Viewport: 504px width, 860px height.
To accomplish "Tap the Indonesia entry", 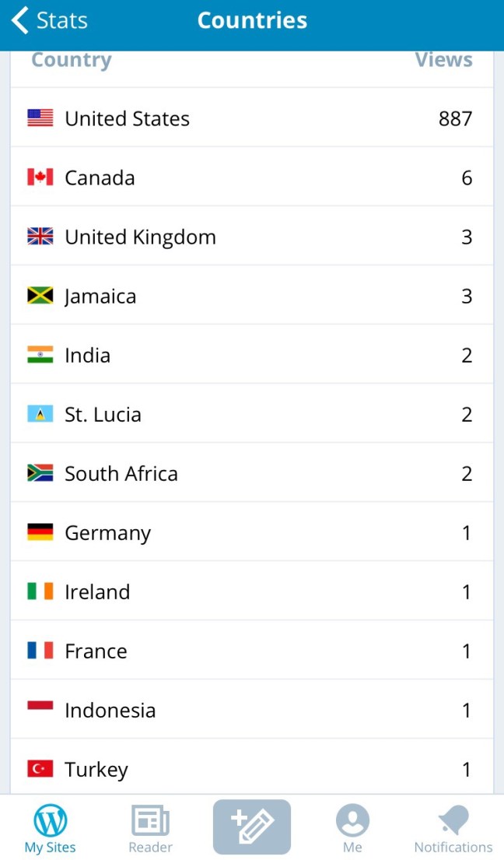I will [110, 711].
